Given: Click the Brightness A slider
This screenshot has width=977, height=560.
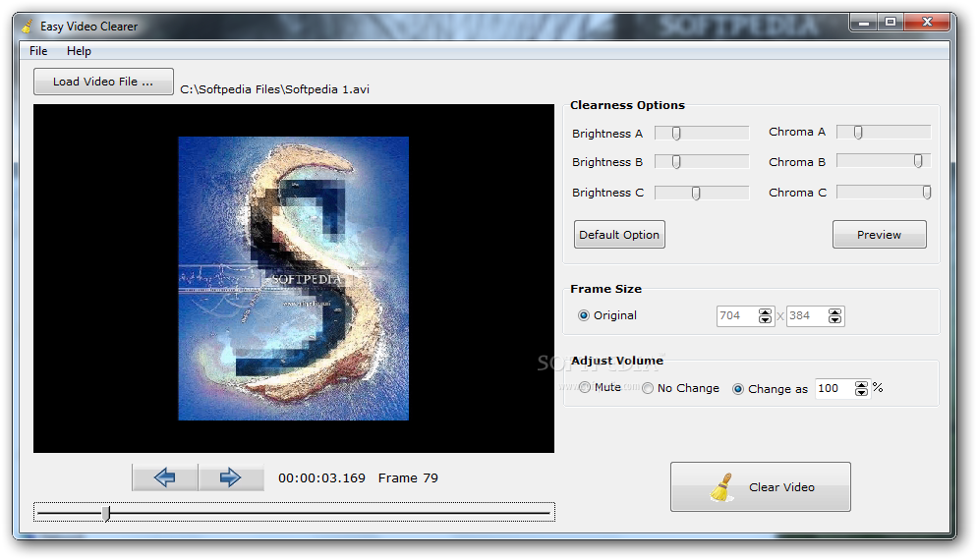Looking at the screenshot, I should 702,133.
